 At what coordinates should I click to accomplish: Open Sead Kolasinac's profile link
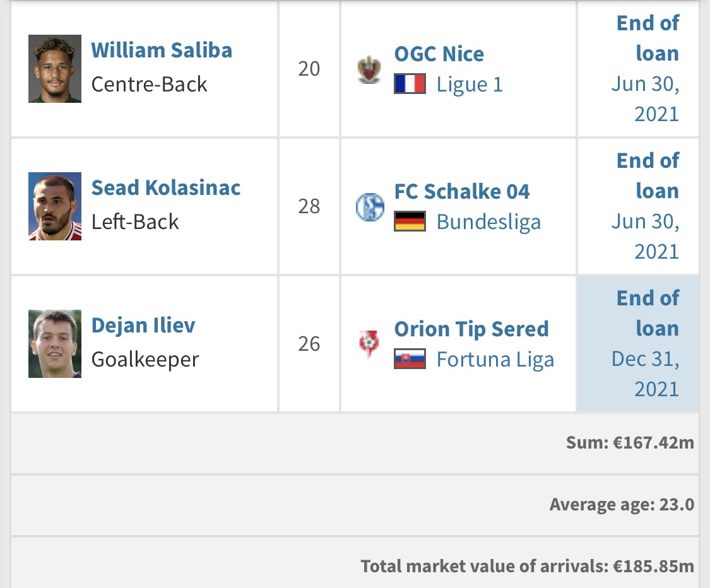(x=166, y=187)
